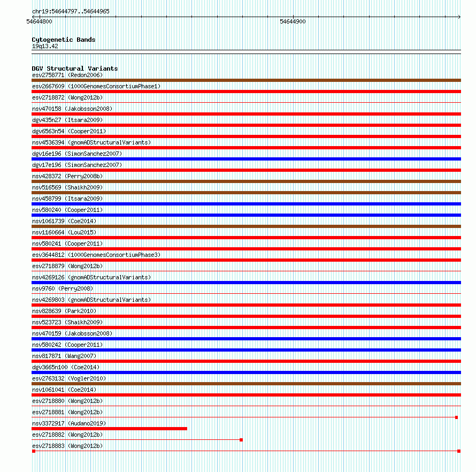Select the Cytogenetic Bands track title
The width and height of the screenshot is (476, 472).
(64, 40)
